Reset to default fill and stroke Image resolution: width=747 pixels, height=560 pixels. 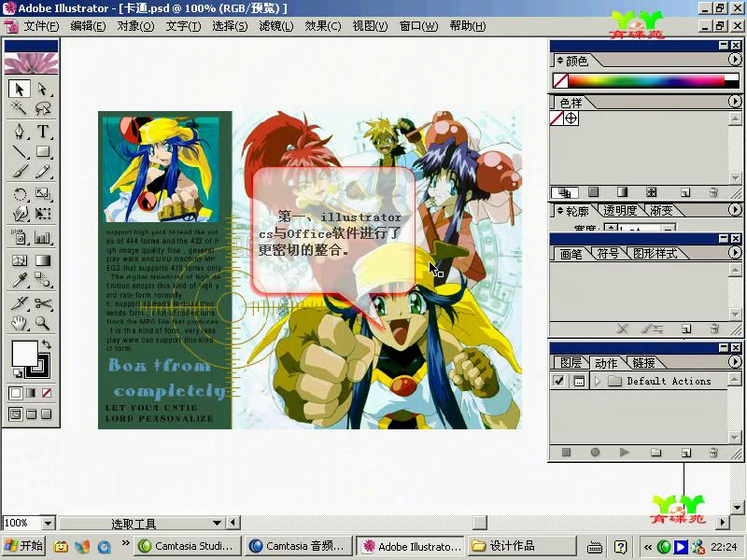coord(17,372)
